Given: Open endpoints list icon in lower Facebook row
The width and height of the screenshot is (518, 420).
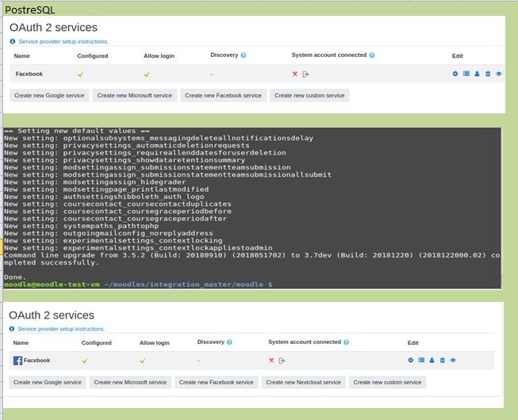Looking at the screenshot, I should (x=421, y=360).
